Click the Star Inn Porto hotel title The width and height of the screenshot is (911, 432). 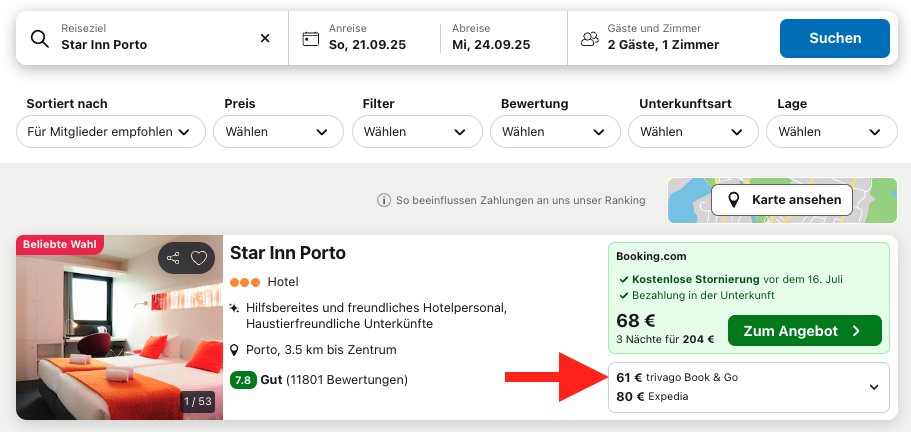[x=288, y=253]
